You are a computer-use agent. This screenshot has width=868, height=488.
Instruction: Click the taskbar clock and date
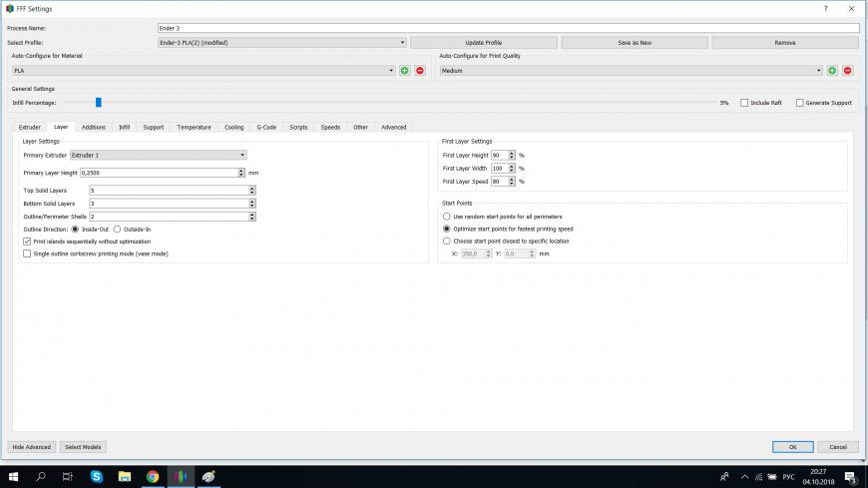click(x=818, y=476)
